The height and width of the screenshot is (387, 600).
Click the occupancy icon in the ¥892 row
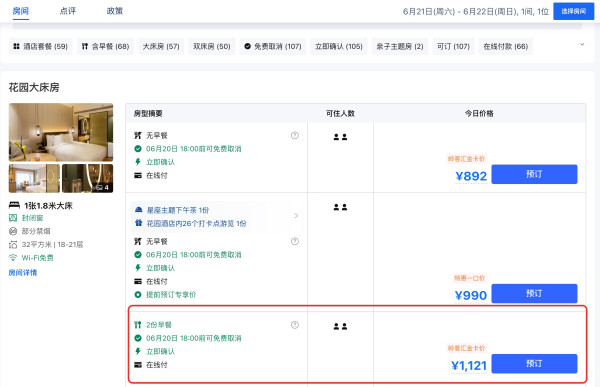[340, 137]
